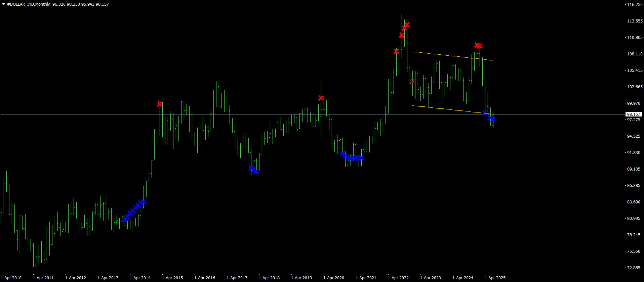
Task: Click the red X marker near April 2015
Action: tap(160, 104)
